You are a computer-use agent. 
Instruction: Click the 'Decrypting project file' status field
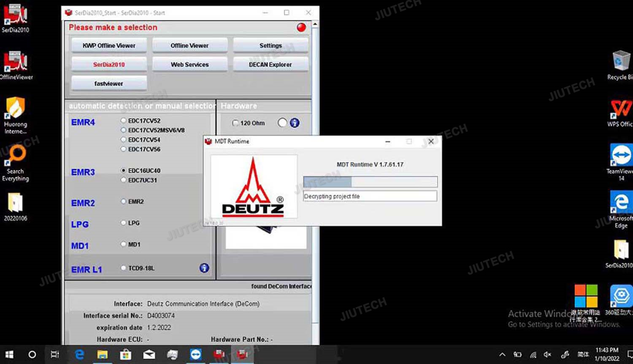(x=370, y=196)
